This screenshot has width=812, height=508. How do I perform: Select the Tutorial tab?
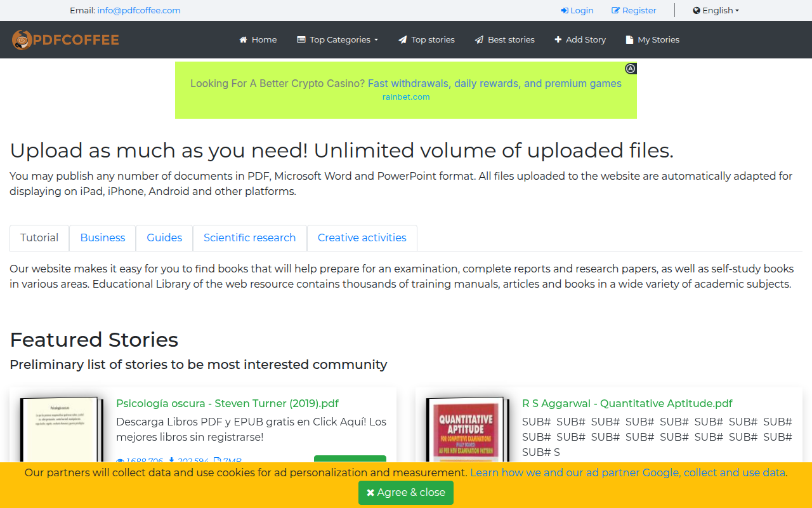point(39,237)
